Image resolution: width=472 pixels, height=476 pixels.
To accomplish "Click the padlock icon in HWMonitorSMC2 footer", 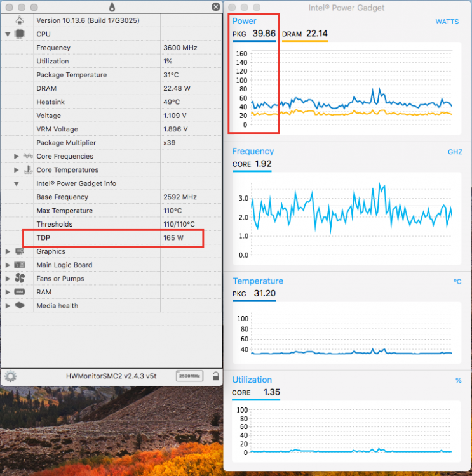I will coord(216,376).
